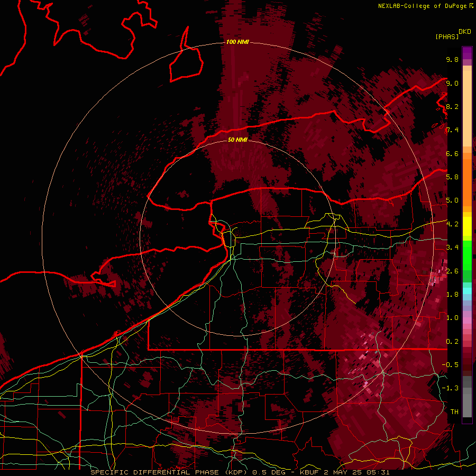The image size is (476, 476).
Task: Click the KBUF station identifier in caption
Action: tap(309, 472)
